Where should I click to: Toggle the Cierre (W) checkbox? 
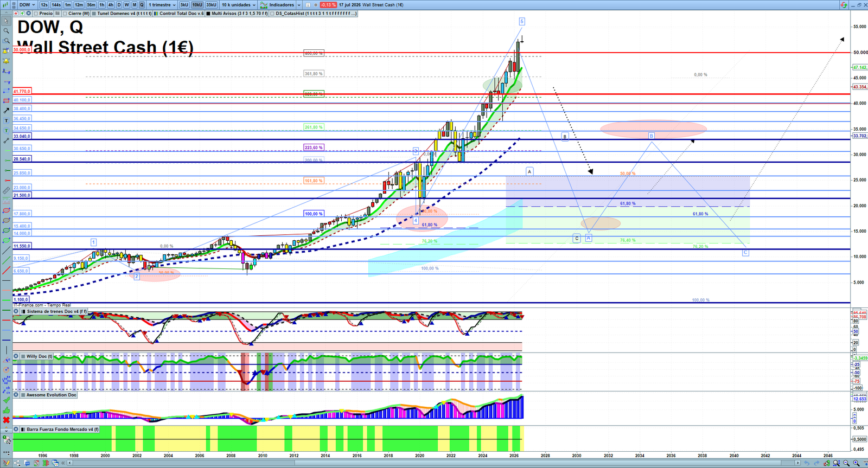click(65, 13)
